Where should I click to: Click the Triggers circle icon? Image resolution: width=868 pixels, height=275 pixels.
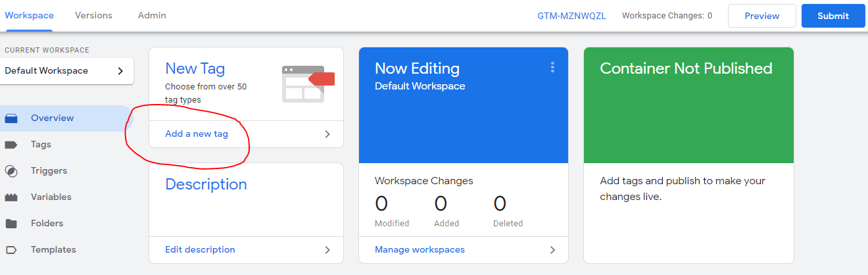(11, 171)
